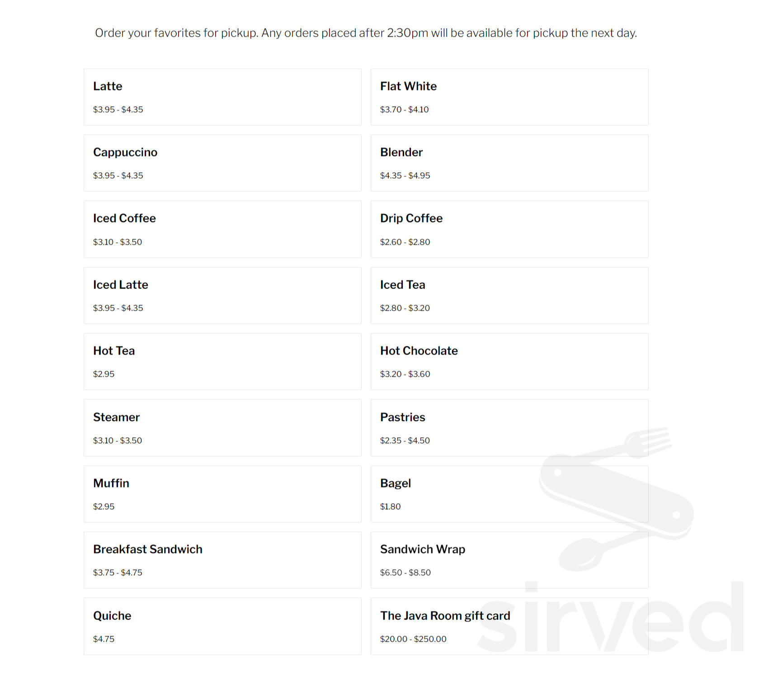Click the pickup order notice text

[x=366, y=33]
